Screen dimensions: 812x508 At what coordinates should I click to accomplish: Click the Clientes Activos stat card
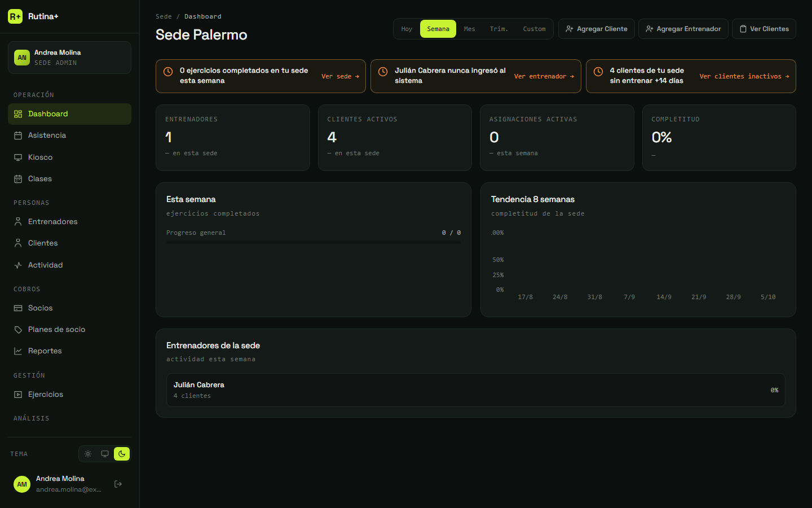(395, 138)
